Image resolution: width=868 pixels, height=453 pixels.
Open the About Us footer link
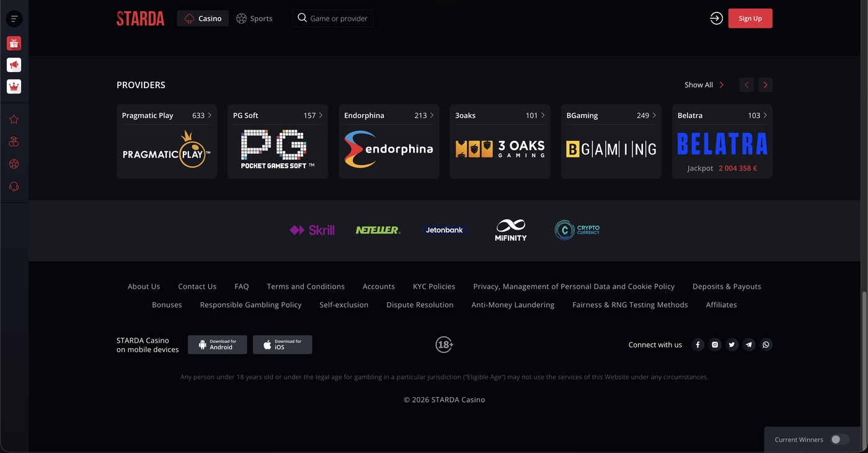click(144, 287)
